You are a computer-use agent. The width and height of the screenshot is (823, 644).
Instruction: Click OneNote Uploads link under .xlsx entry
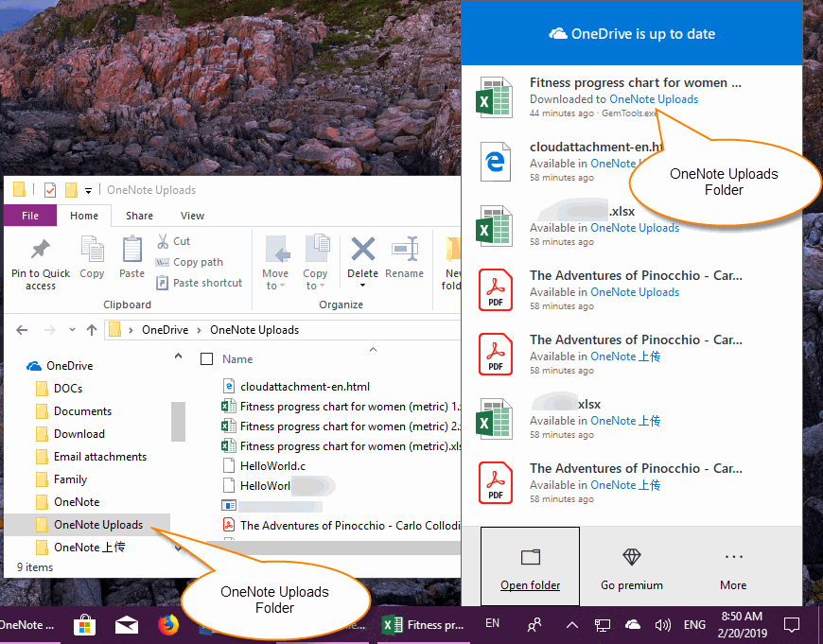coord(635,228)
